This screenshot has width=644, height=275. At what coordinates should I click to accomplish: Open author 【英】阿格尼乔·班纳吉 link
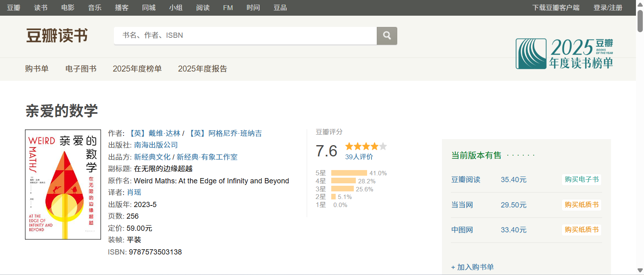coord(225,133)
